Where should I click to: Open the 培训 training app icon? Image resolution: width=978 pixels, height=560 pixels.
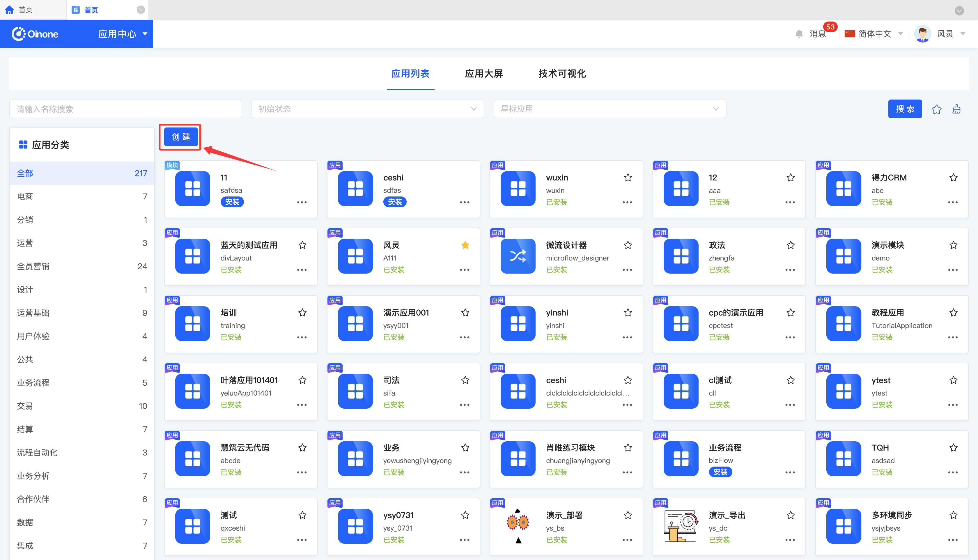192,323
